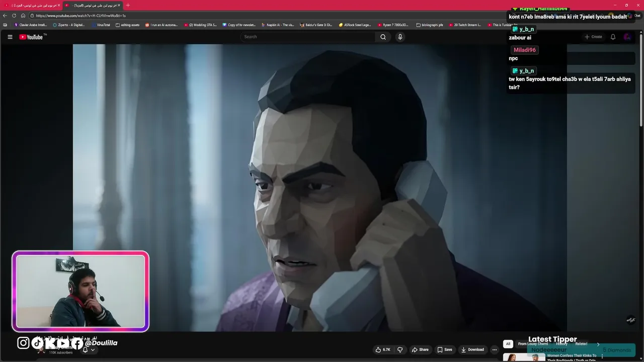The image size is (644, 362).
Task: Show next filter chips arrow
Action: (x=598, y=344)
